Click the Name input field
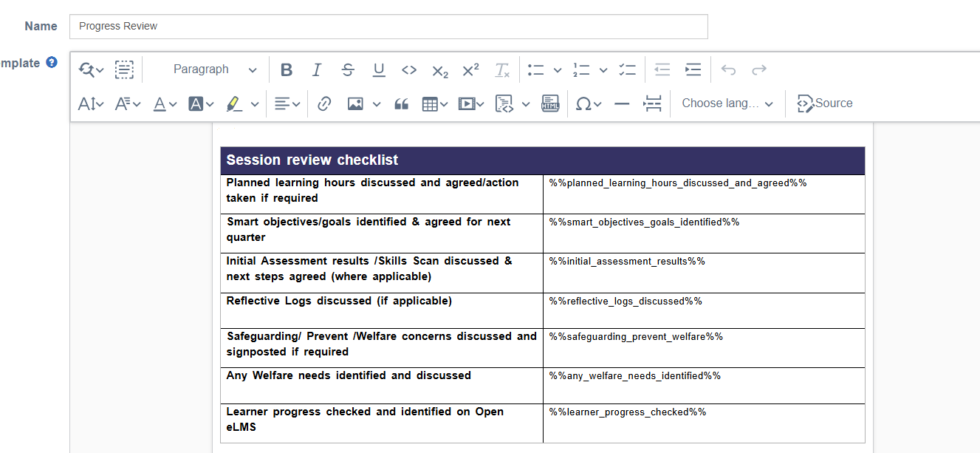The width and height of the screenshot is (980, 453). click(388, 27)
